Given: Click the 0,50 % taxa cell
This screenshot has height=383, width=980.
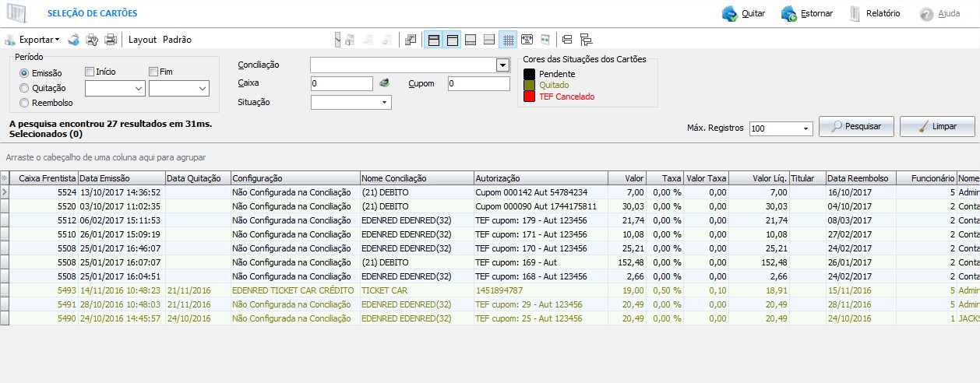Looking at the screenshot, I should [x=664, y=290].
